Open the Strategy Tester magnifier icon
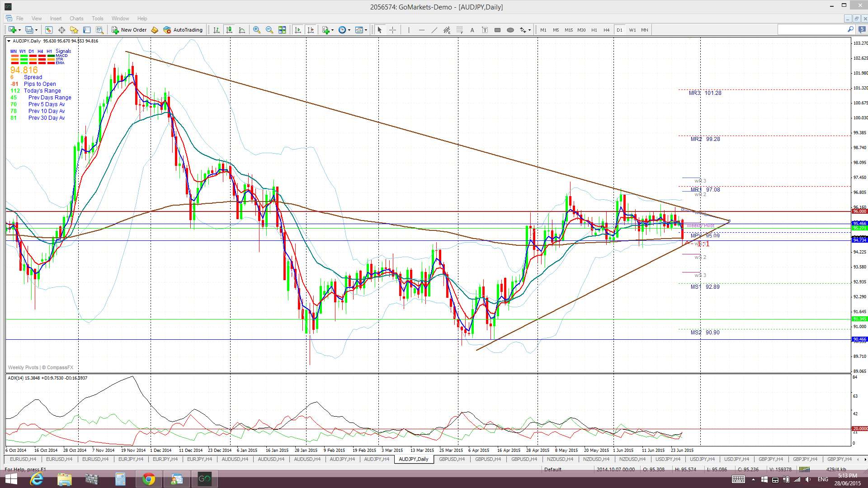The image size is (868, 488). click(x=100, y=30)
